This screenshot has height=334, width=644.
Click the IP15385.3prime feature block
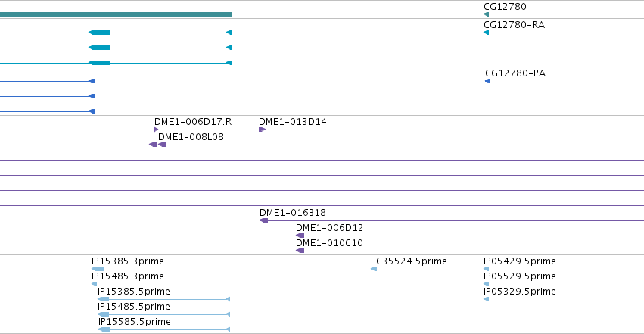(98, 269)
